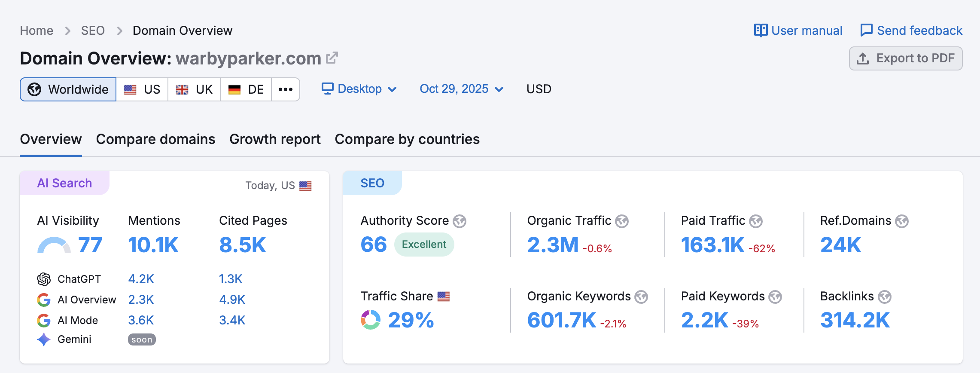Open more regions via three-dot button
Image resolution: width=980 pixels, height=373 pixels.
pos(286,89)
